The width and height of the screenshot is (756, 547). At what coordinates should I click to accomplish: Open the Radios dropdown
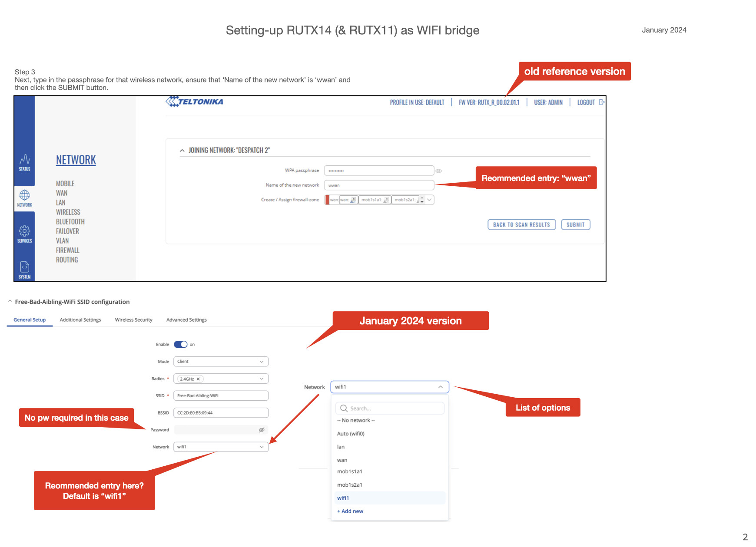coord(221,379)
